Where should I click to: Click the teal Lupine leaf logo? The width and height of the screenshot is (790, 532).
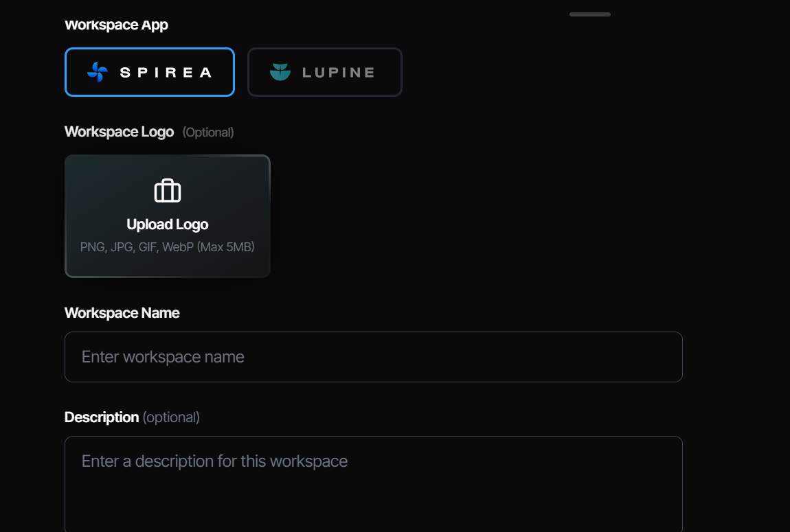click(280, 72)
